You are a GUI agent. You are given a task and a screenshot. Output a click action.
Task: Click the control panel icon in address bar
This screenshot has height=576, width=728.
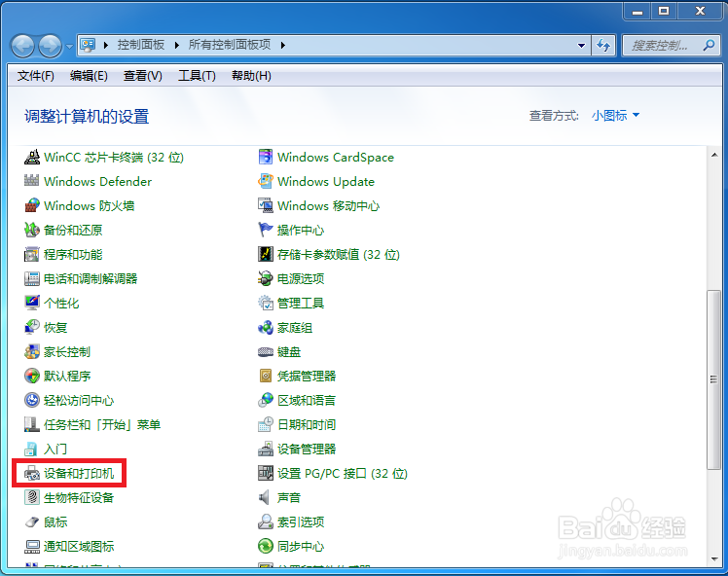[88, 45]
